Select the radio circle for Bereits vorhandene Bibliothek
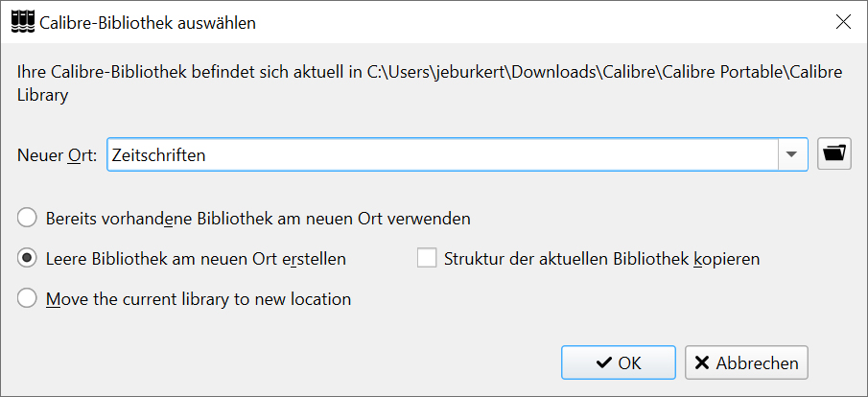The height and width of the screenshot is (397, 868). pyautogui.click(x=27, y=218)
